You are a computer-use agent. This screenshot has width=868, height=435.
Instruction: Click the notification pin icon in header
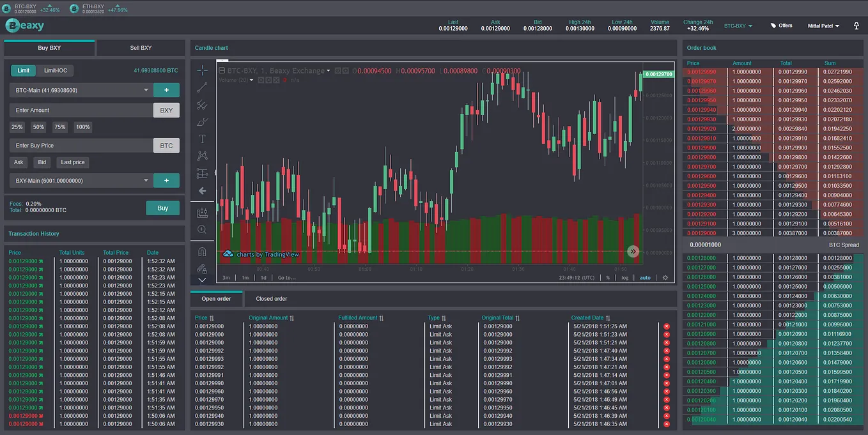point(856,26)
